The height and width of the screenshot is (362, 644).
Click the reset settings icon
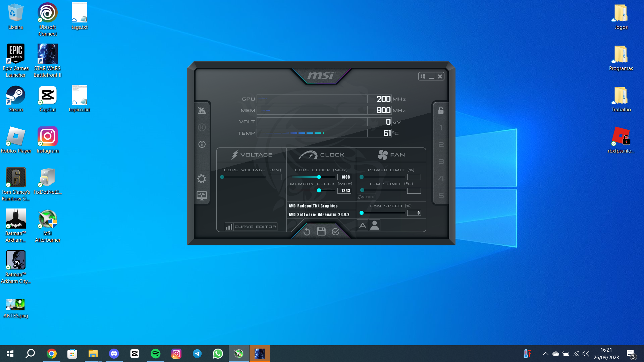[x=307, y=232]
